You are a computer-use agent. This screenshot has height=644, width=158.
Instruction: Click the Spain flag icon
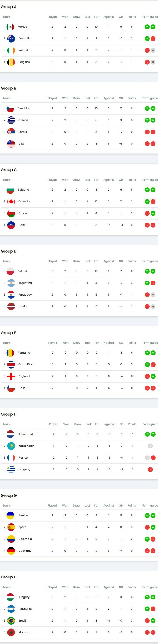(11, 527)
